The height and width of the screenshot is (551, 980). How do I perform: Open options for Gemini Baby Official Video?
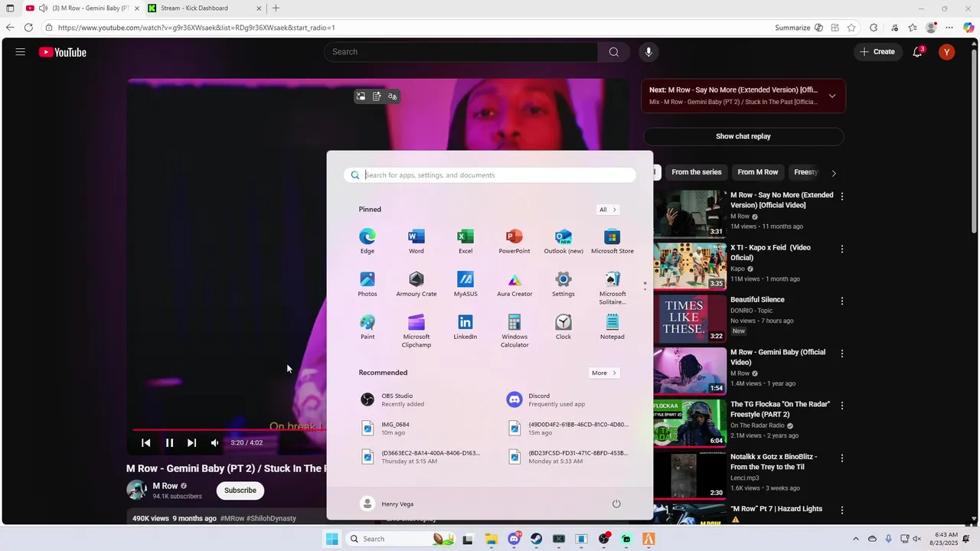[842, 354]
